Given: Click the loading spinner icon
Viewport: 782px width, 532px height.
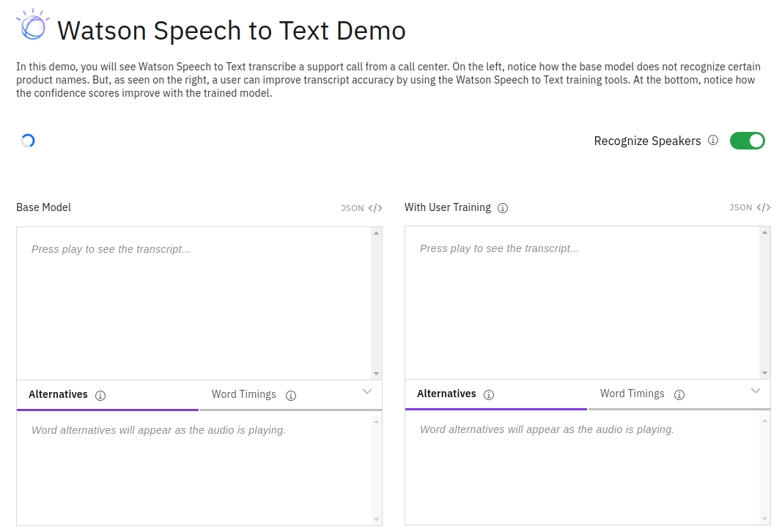Looking at the screenshot, I should point(28,141).
